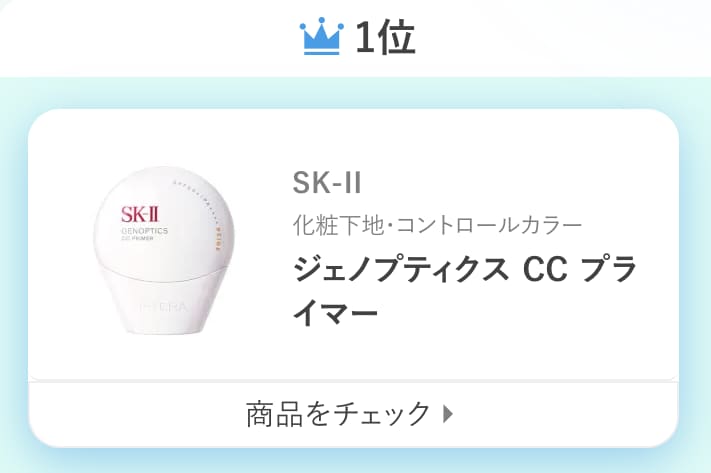Click the CC letters in the product name
This screenshot has width=711, height=473.
pyautogui.click(x=545, y=269)
